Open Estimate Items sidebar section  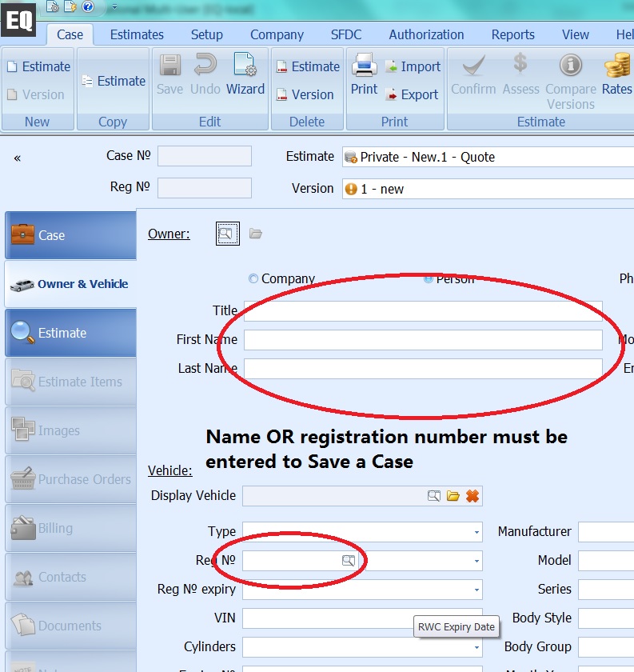(x=70, y=382)
